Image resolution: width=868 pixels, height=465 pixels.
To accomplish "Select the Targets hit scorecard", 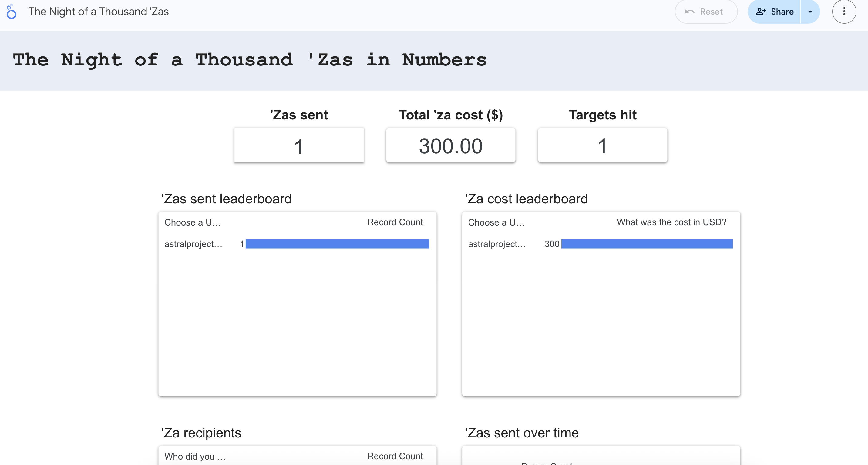I will pyautogui.click(x=603, y=146).
